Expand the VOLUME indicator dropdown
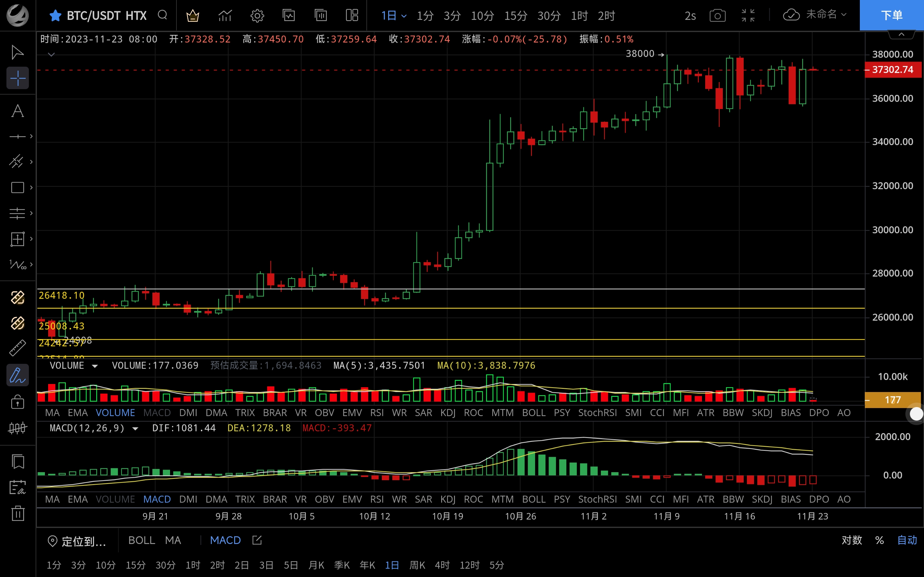924x577 pixels. pyautogui.click(x=95, y=365)
